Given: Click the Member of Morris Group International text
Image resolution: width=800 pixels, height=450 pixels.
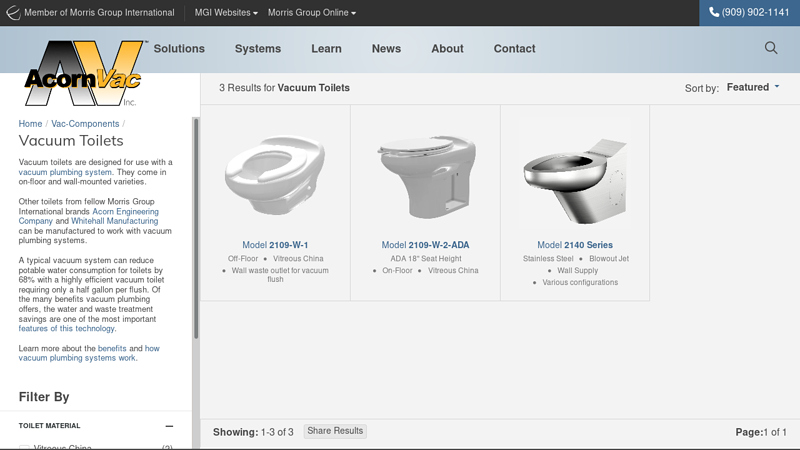Looking at the screenshot, I should point(99,13).
